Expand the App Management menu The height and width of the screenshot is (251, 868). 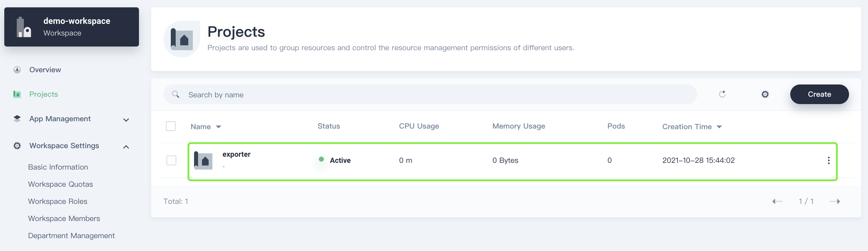coord(126,120)
